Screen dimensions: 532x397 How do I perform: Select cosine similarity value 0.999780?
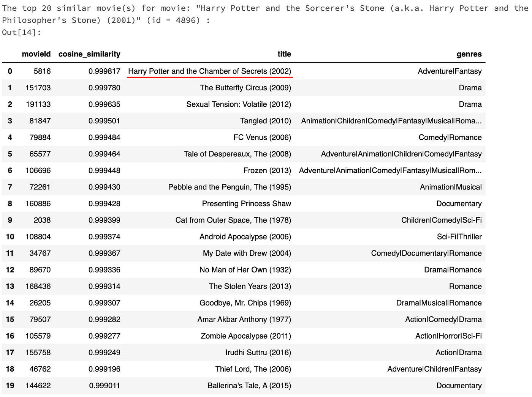104,88
